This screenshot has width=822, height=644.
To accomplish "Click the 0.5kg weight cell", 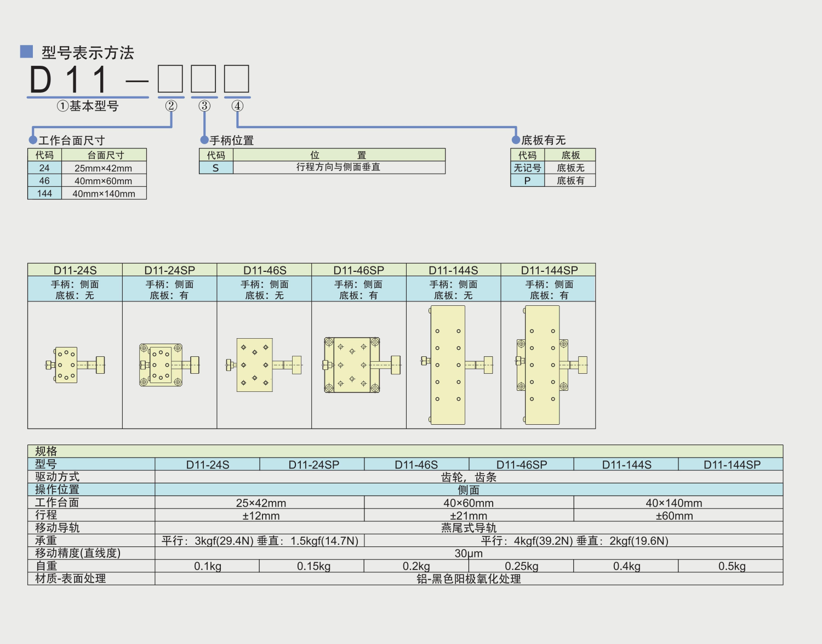I will pyautogui.click(x=732, y=566).
